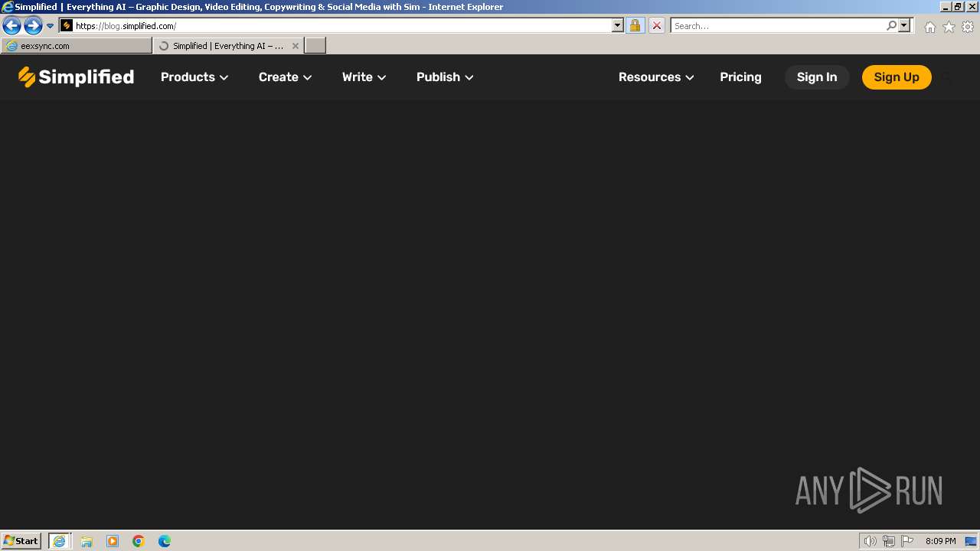
Task: Open a new tab button
Action: pos(315,46)
